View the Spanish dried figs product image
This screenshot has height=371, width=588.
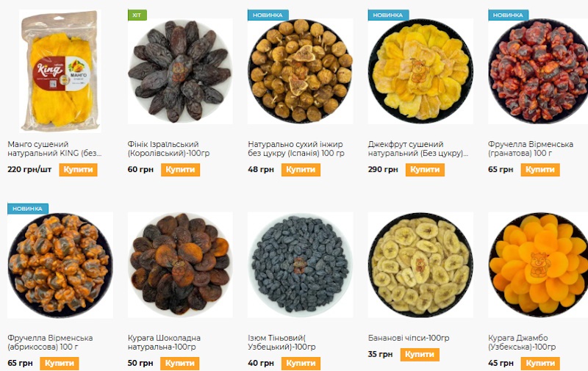point(301,71)
